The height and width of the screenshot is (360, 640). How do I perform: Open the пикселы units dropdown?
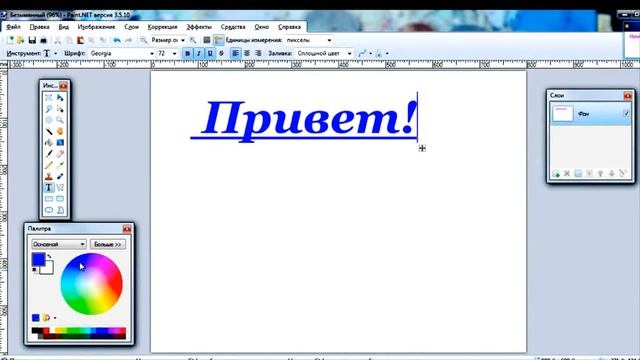[x=329, y=40]
